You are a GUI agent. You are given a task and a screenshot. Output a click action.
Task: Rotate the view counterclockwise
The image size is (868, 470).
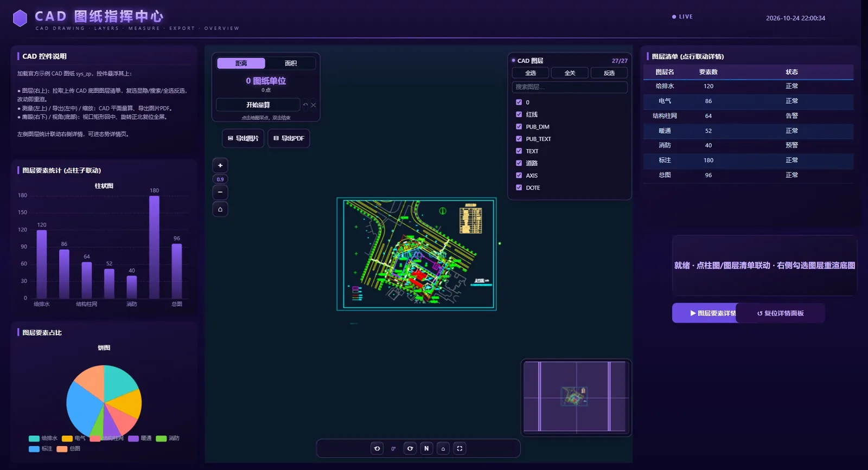pyautogui.click(x=377, y=448)
